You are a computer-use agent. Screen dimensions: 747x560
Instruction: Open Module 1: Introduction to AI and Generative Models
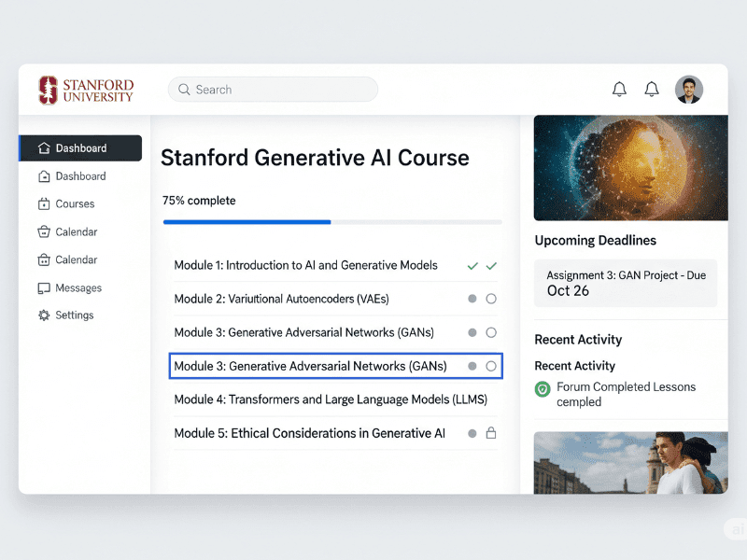[335, 265]
